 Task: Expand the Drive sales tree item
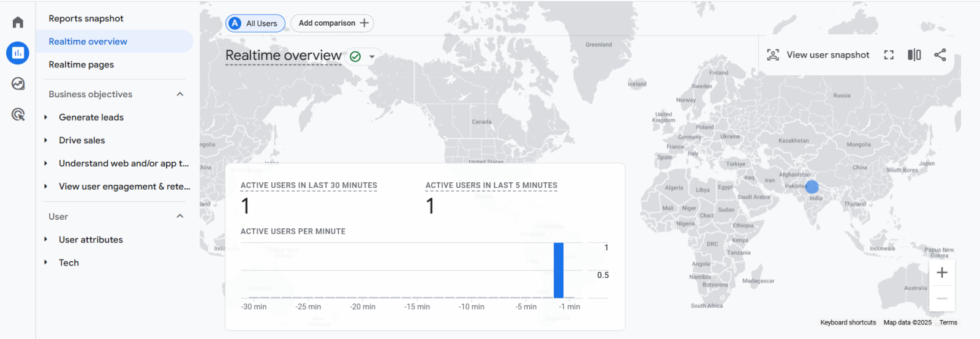point(46,141)
